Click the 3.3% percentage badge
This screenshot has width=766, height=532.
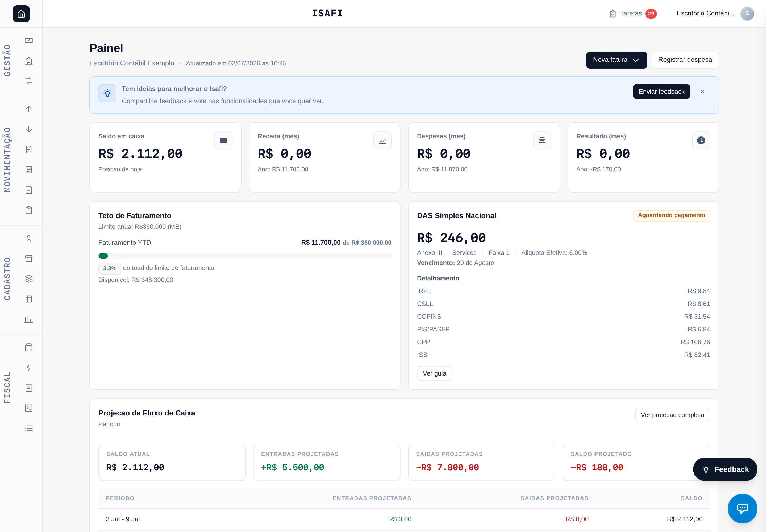tap(110, 268)
